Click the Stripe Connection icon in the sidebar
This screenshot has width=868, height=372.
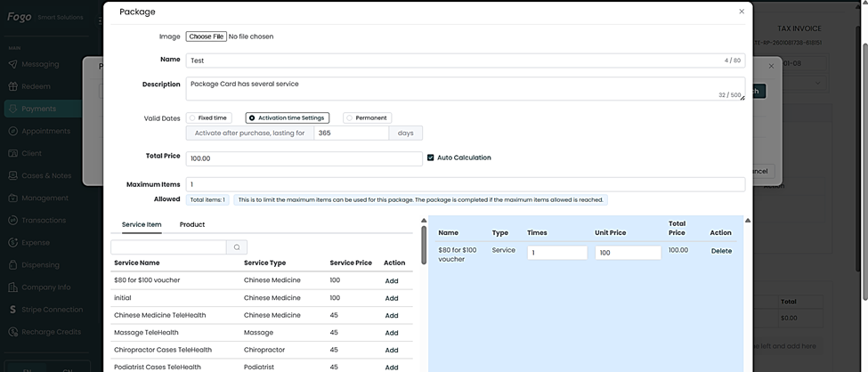(12, 310)
